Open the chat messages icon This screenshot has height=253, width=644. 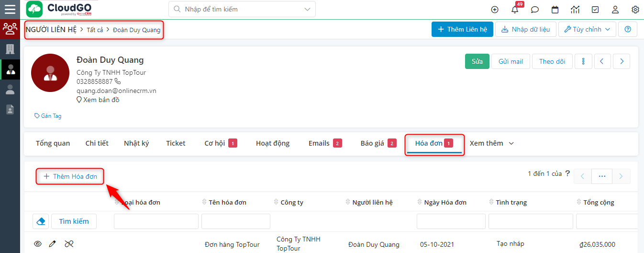click(x=535, y=10)
